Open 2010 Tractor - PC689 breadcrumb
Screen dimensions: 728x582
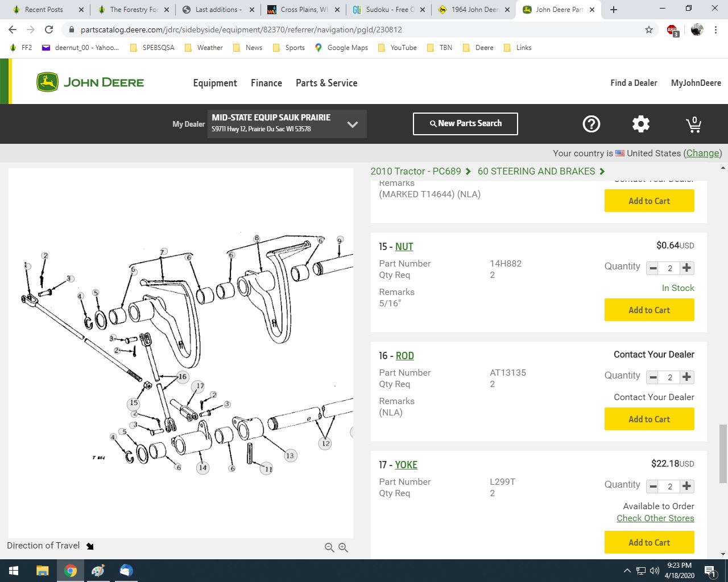(x=416, y=171)
